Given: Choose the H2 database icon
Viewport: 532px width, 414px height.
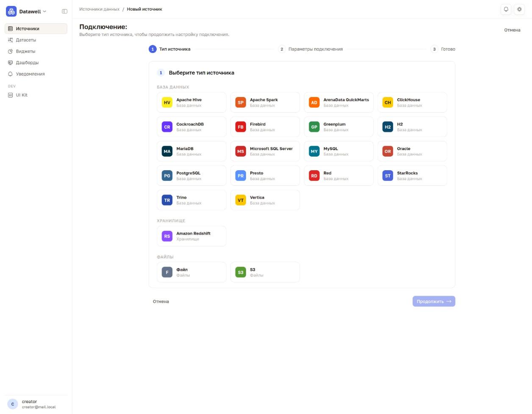Looking at the screenshot, I should [x=388, y=127].
